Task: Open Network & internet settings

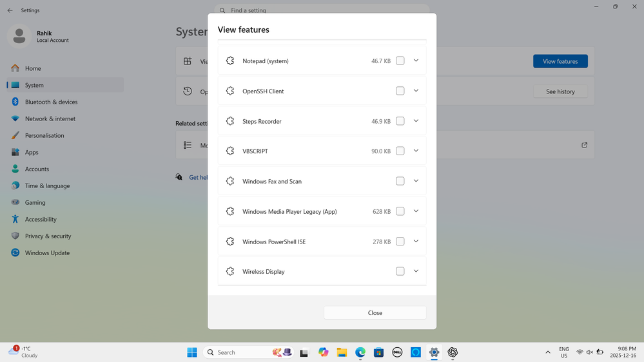Action: [65, 119]
